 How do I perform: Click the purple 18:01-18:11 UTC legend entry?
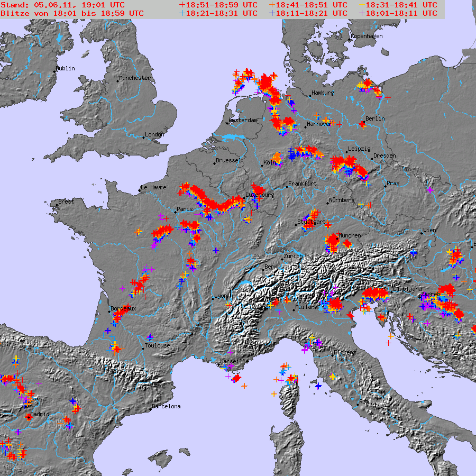(x=398, y=13)
